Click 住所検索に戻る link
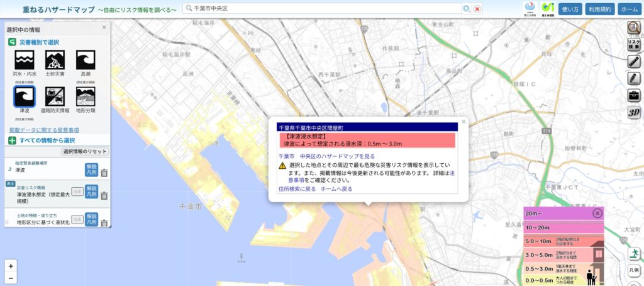This screenshot has height=286, width=644. (x=297, y=189)
